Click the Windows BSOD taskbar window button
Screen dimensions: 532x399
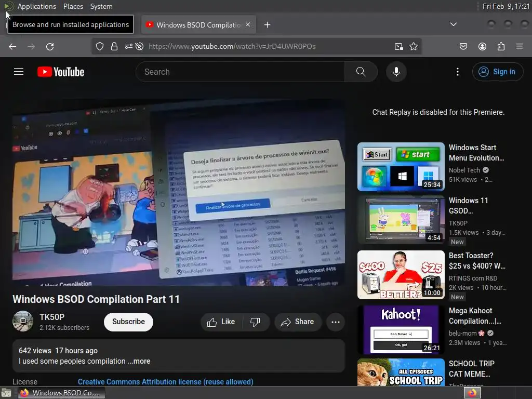tap(61, 393)
